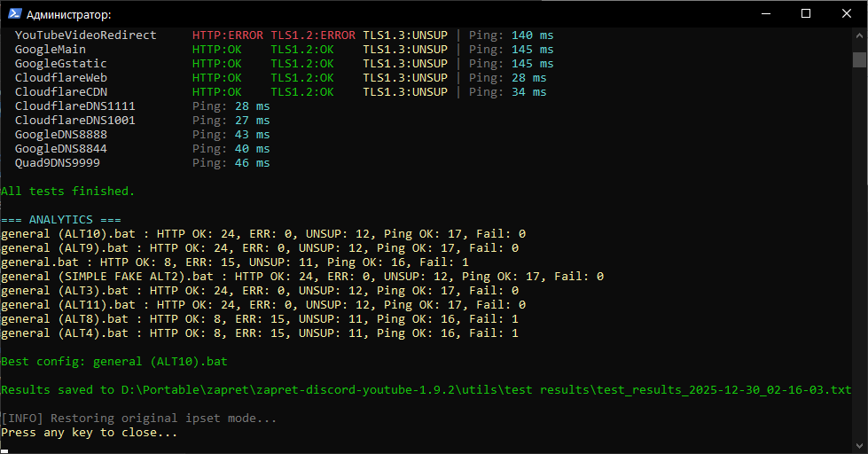Close the Administrator console window
The height and width of the screenshot is (454, 868).
pyautogui.click(x=847, y=14)
